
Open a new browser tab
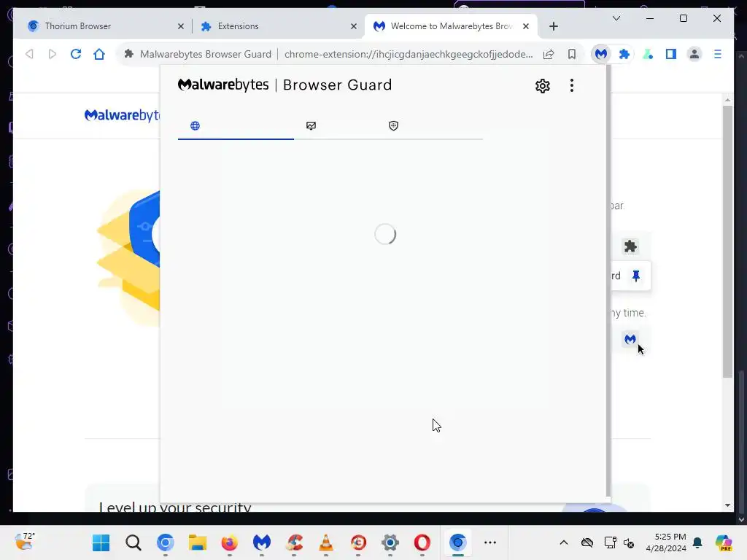coord(553,27)
